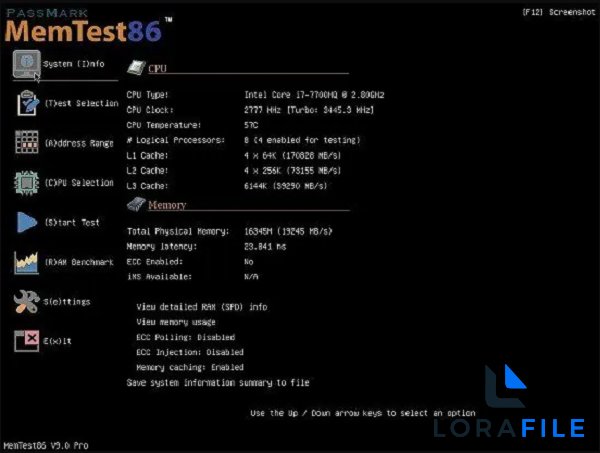The image size is (600, 453).
Task: Click the (F12) Screenshot hint
Action: pyautogui.click(x=559, y=12)
